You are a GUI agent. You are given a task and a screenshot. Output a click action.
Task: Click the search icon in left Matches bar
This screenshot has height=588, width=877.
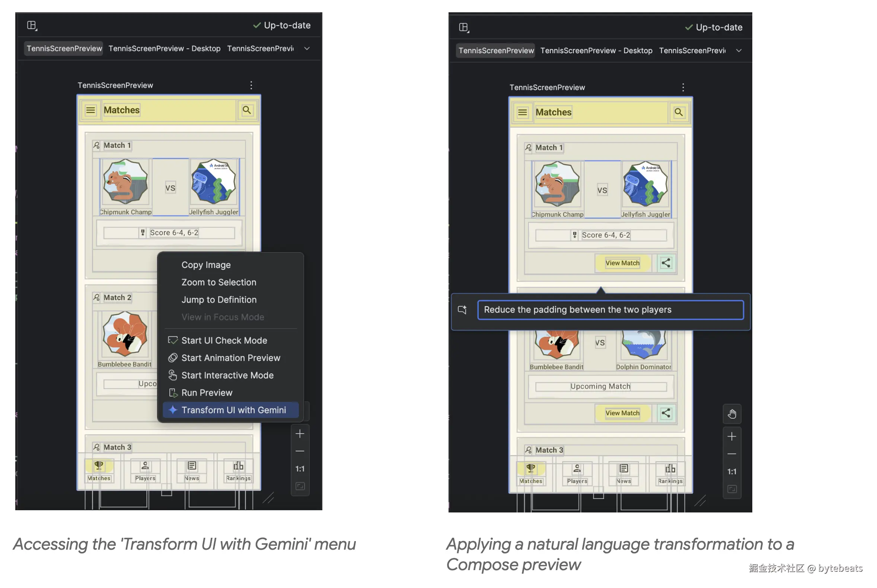[246, 110]
